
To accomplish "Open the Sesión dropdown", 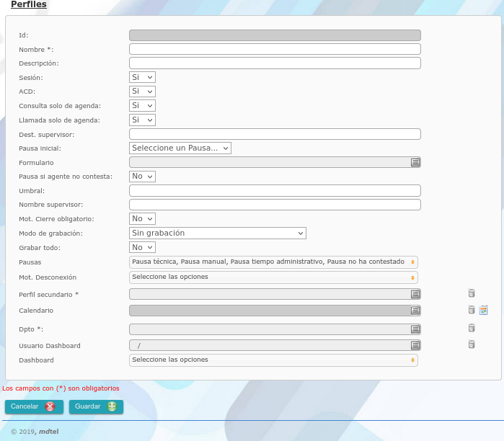I will 142,77.
